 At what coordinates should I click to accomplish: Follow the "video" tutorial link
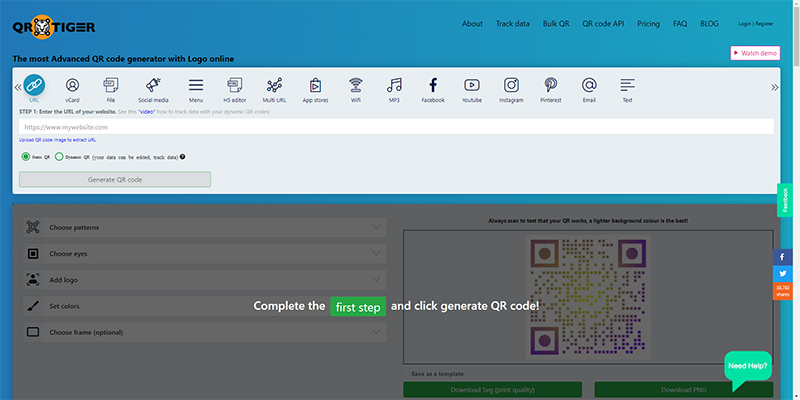point(146,112)
